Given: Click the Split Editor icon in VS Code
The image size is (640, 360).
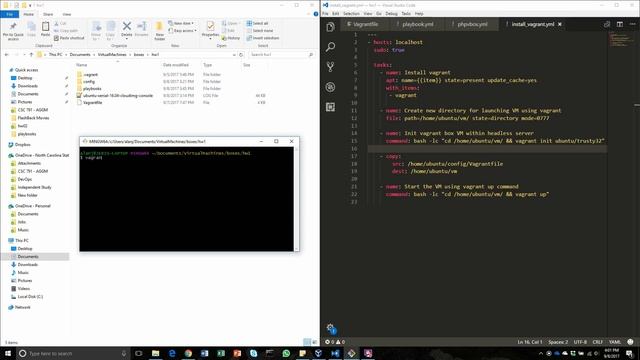Looking at the screenshot, I should [x=620, y=24].
